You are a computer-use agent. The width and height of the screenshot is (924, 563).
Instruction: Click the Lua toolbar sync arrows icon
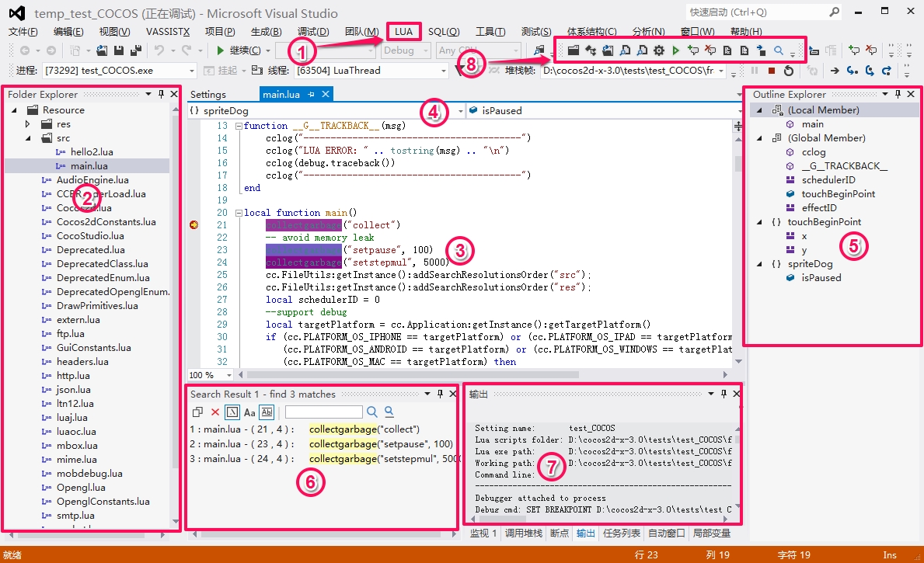[x=591, y=50]
